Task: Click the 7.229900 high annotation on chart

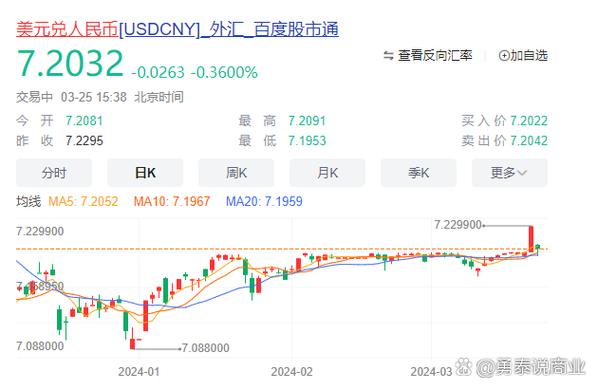Action: pos(458,225)
